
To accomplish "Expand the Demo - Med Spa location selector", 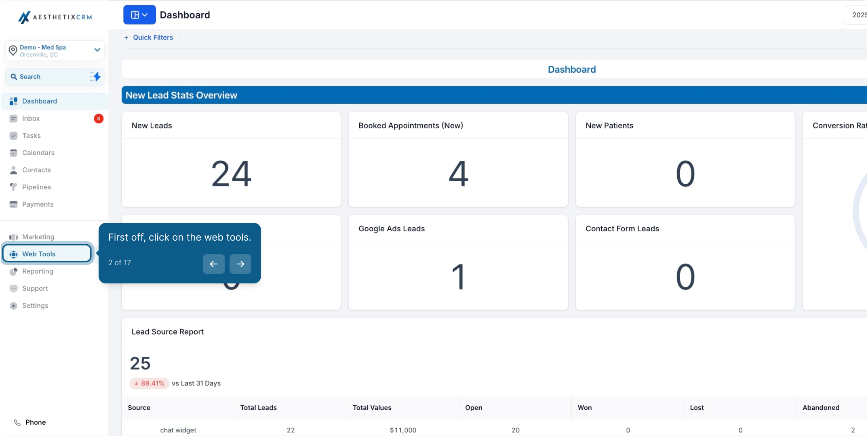I will (55, 50).
